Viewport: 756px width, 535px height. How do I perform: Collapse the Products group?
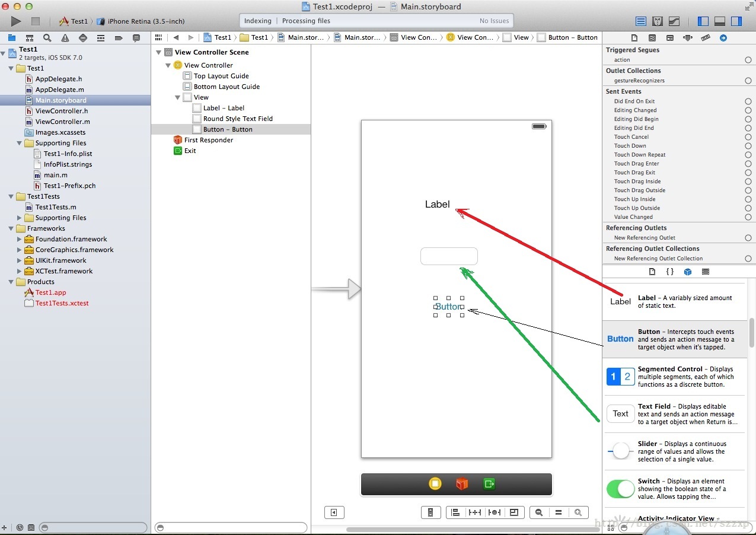coord(11,282)
